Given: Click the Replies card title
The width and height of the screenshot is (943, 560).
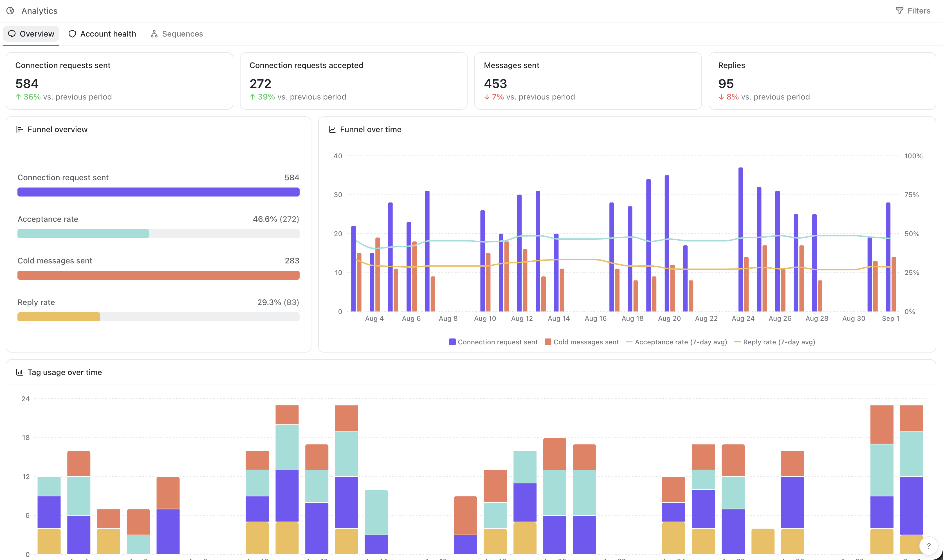Looking at the screenshot, I should [x=732, y=65].
